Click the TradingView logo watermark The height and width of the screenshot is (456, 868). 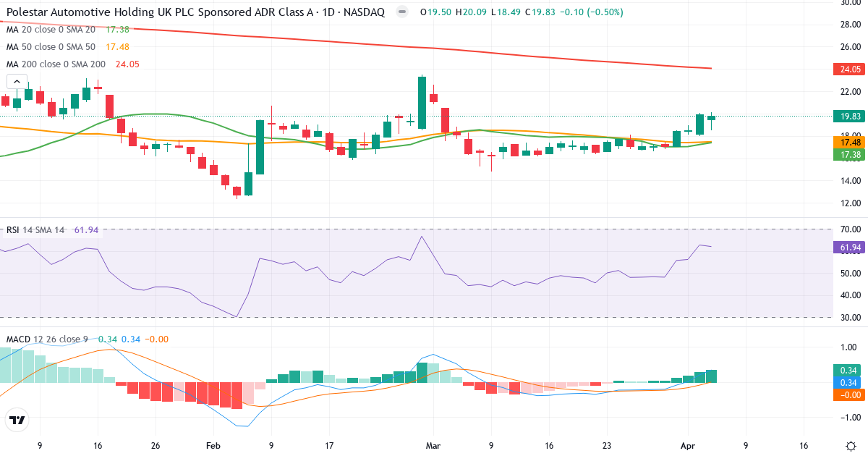[16, 421]
